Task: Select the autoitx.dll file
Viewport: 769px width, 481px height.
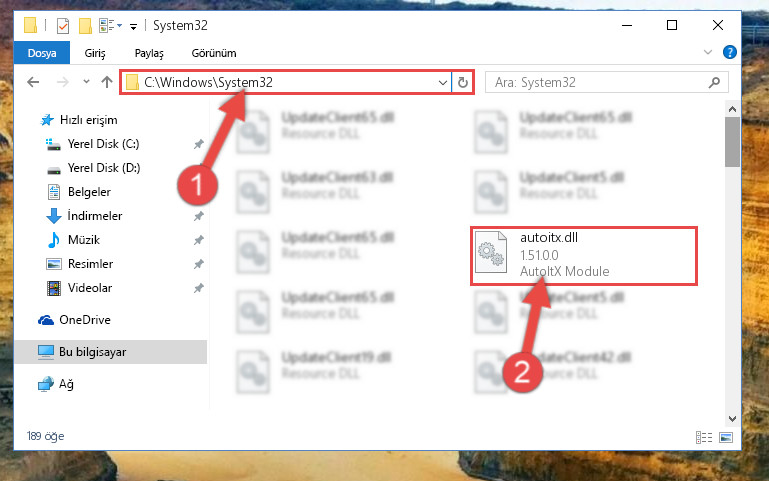Action: (x=584, y=255)
